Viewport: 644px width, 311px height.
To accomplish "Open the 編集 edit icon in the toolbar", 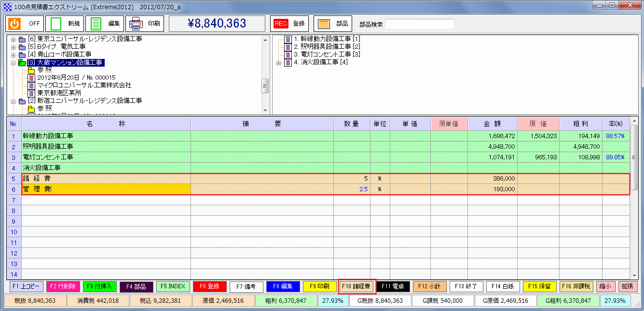I will (x=95, y=23).
